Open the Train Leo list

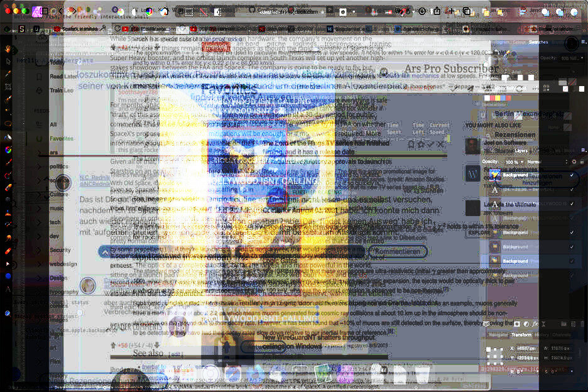pos(62,90)
